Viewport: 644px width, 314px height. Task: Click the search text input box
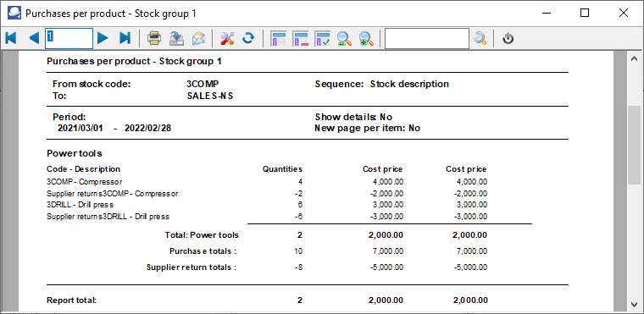427,39
